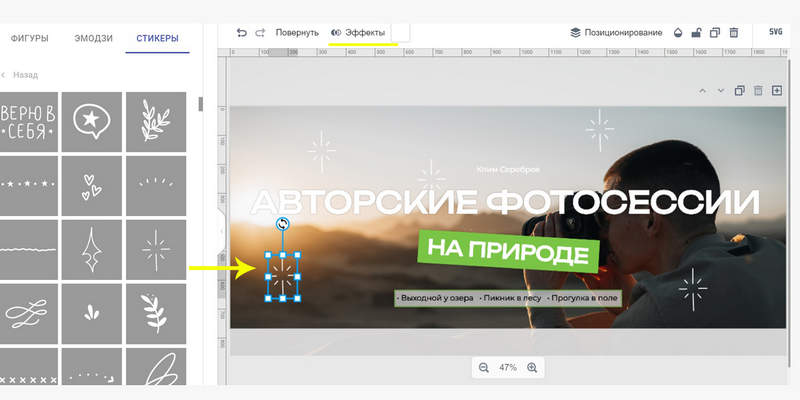Zoom in with the plus magnifier
800x400 pixels.
click(532, 367)
